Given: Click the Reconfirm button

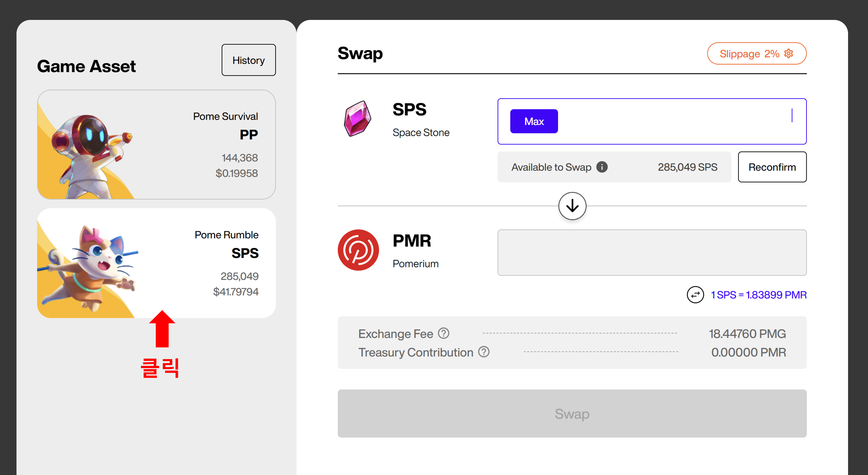Looking at the screenshot, I should pos(772,167).
